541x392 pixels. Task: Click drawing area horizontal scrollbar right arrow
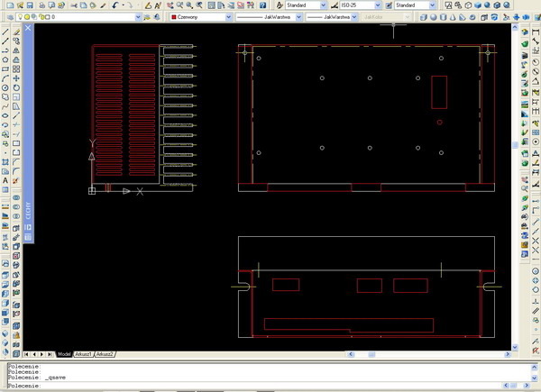[x=507, y=354]
